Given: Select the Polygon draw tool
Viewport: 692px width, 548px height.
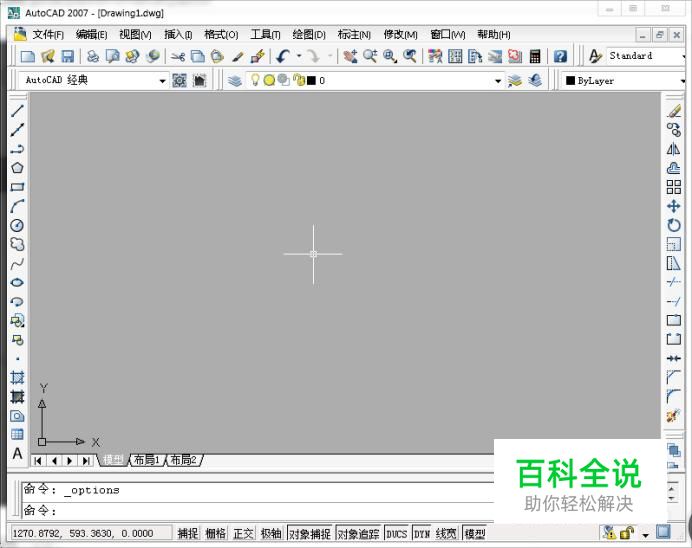Looking at the screenshot, I should [x=17, y=168].
